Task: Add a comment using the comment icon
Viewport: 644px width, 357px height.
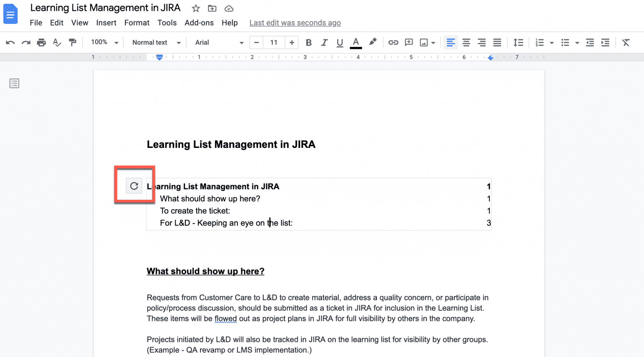Action: [x=409, y=42]
